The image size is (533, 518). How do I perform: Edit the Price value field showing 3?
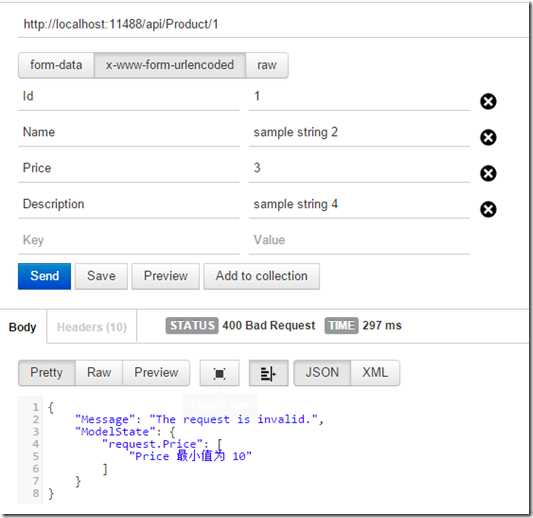coord(359,168)
